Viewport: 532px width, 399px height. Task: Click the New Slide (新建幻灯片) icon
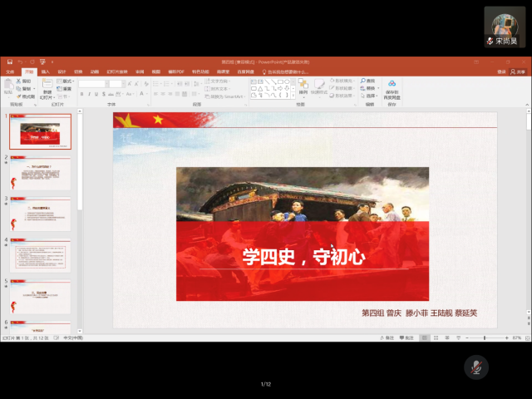click(x=47, y=86)
